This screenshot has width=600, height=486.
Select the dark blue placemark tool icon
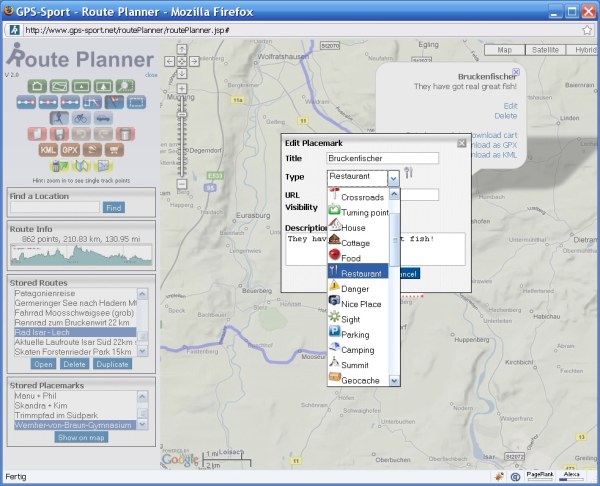[114, 102]
